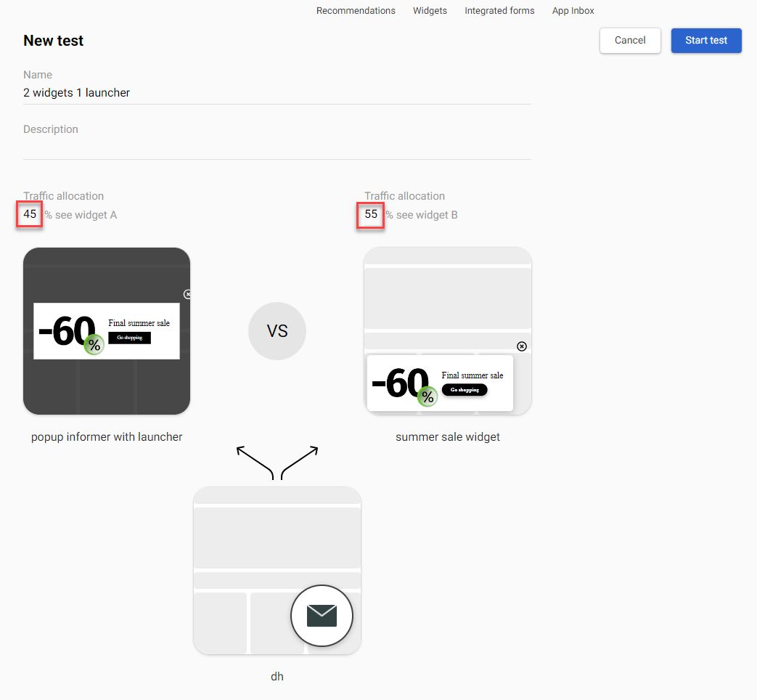The height and width of the screenshot is (700, 757).
Task: Click the 'popup informer with launcher' label
Action: point(107,436)
